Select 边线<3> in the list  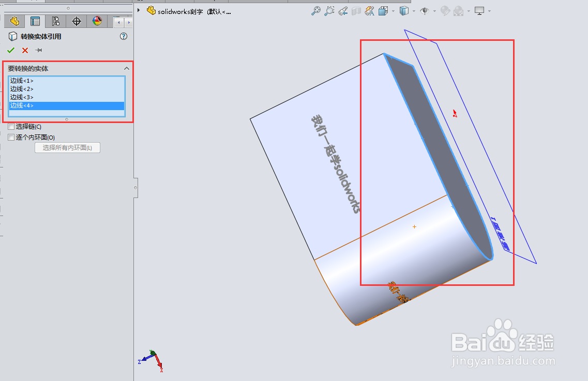point(66,97)
